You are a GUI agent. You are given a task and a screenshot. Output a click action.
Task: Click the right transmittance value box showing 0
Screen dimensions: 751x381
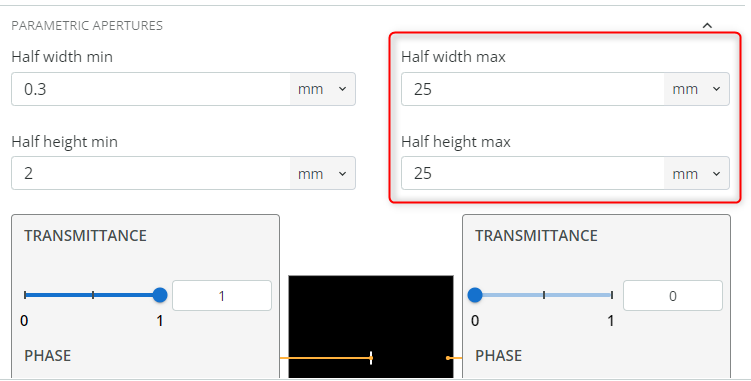click(x=672, y=296)
